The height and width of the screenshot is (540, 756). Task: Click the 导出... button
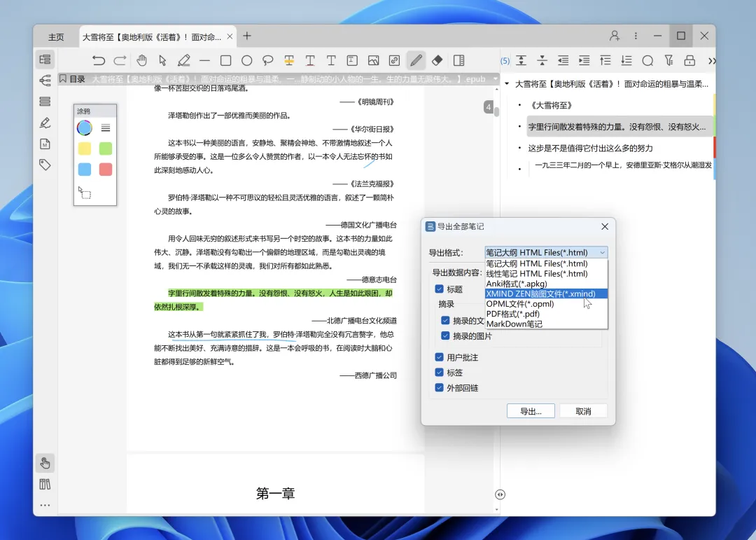531,411
